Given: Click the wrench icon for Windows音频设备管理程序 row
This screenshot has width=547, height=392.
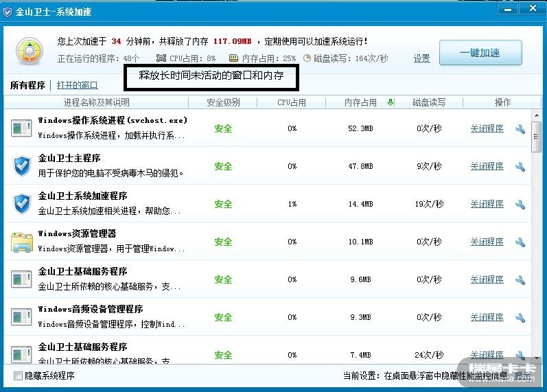Looking at the screenshot, I should tap(520, 317).
